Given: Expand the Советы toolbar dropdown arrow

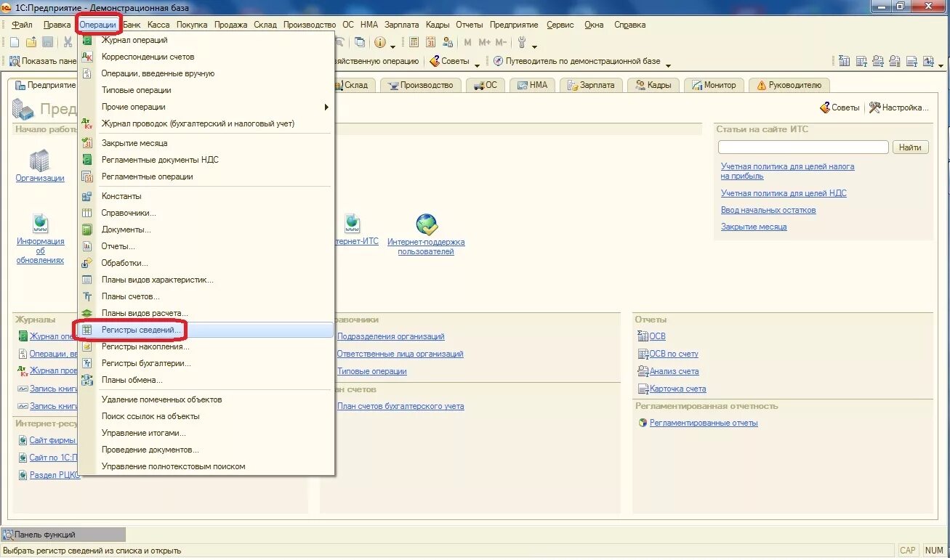Looking at the screenshot, I should [x=477, y=65].
